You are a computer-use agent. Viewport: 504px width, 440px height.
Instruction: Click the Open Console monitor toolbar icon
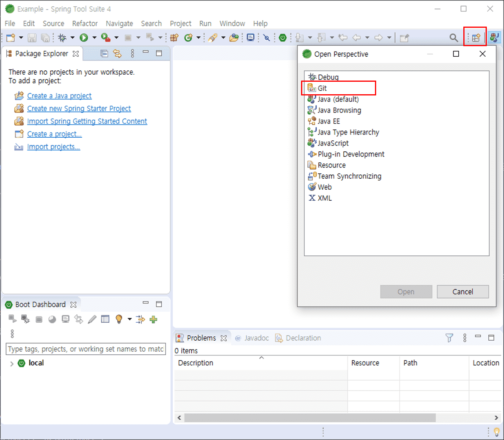click(x=251, y=38)
